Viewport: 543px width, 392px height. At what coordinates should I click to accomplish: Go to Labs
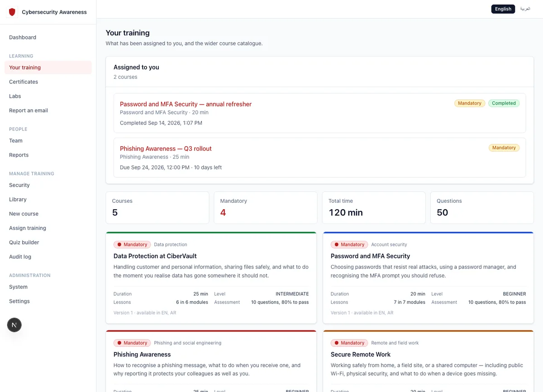pyautogui.click(x=48, y=96)
